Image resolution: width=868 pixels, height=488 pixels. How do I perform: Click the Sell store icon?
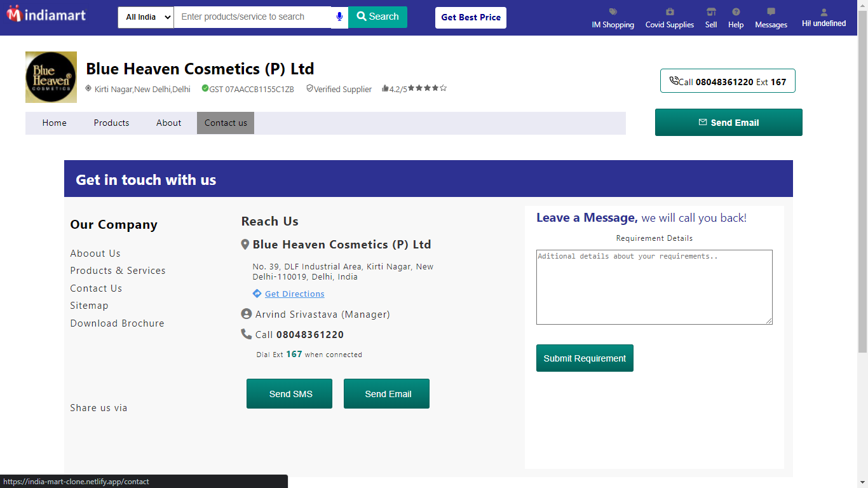711,12
